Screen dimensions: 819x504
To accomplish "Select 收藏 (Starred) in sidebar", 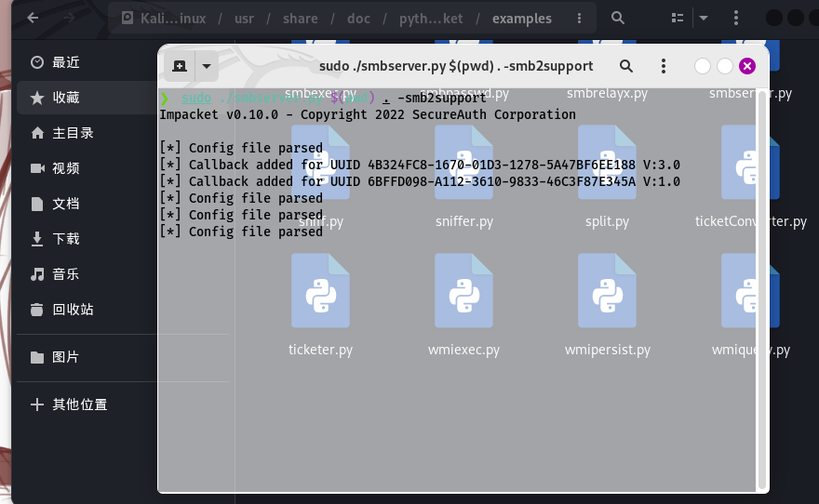I will tap(65, 98).
